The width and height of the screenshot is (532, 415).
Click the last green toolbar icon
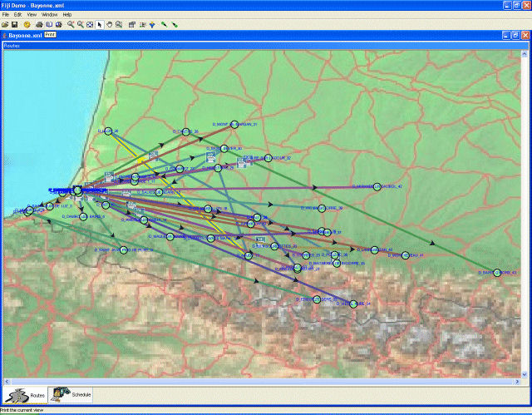point(175,25)
